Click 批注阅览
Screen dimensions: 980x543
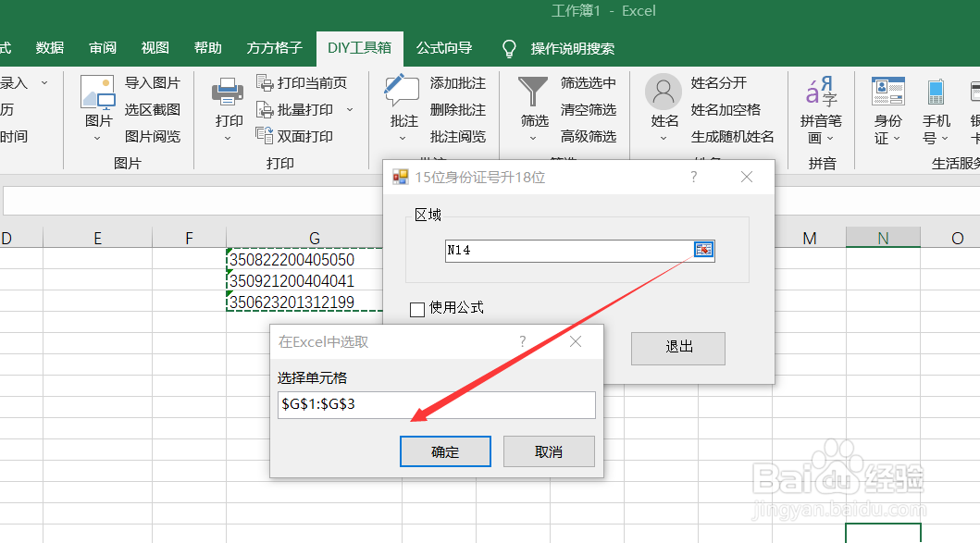coord(458,136)
